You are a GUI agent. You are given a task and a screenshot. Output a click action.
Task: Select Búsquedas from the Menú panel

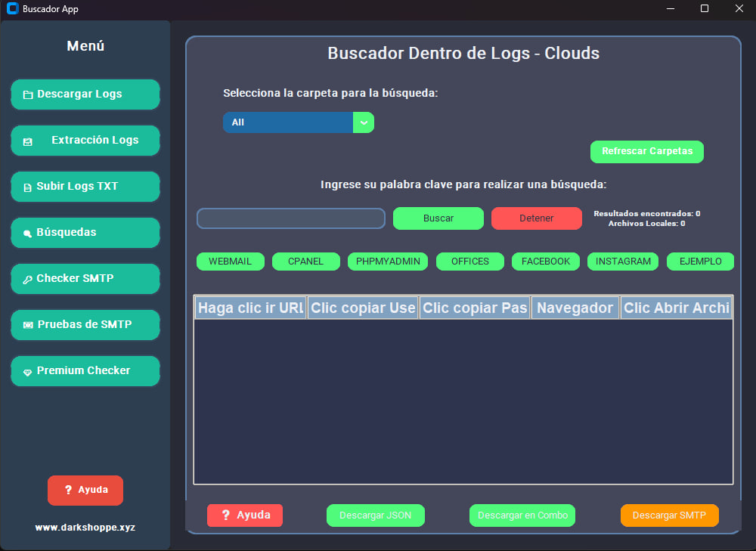tap(85, 232)
